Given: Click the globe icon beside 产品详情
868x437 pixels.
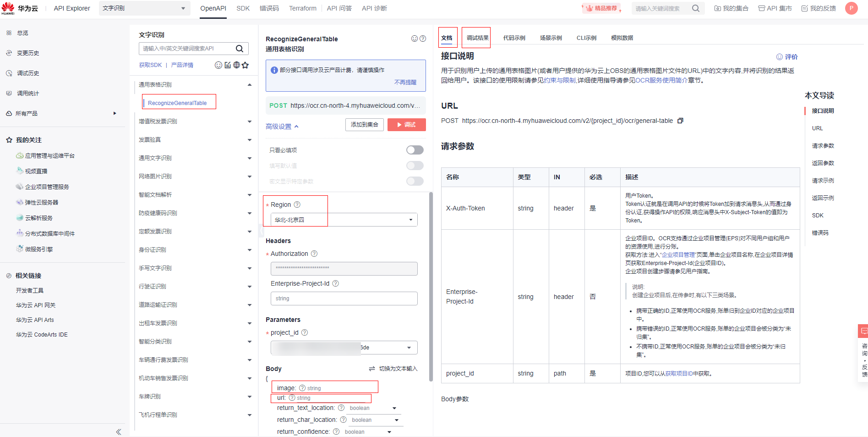Looking at the screenshot, I should point(236,65).
